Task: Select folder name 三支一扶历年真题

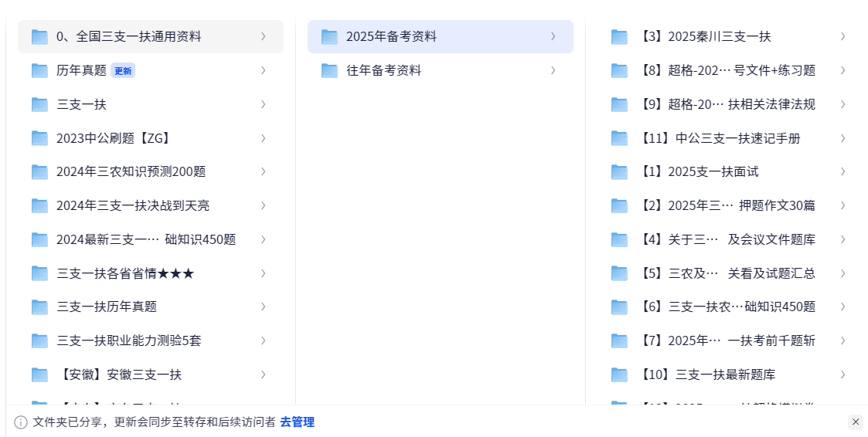Action: pos(107,307)
